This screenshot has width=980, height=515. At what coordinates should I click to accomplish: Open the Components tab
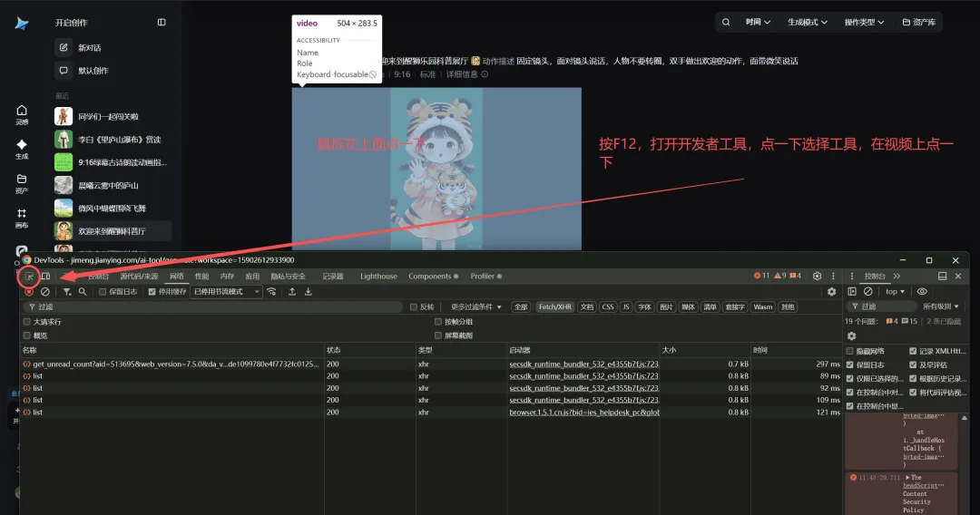tap(433, 276)
